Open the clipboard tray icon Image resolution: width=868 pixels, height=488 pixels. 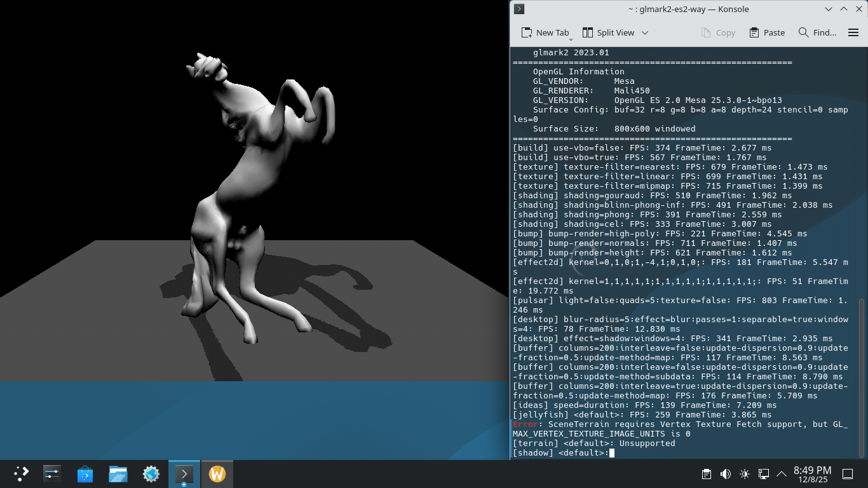click(706, 474)
